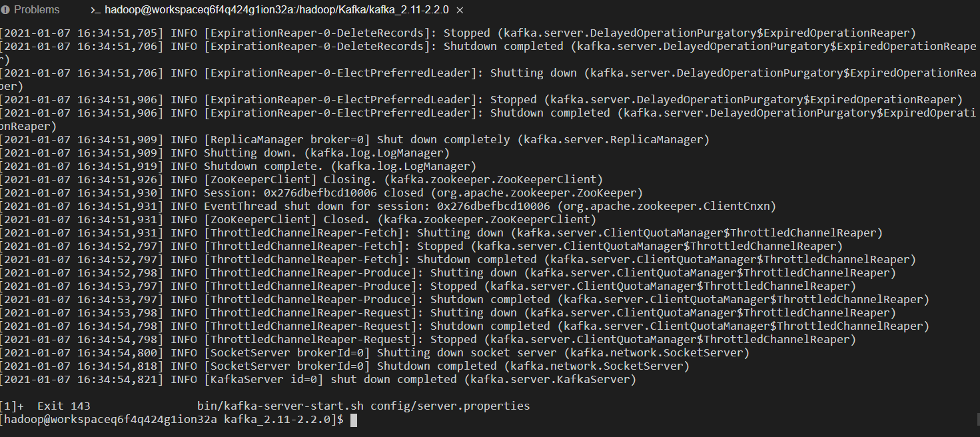Switch to the Problems tab

point(31,10)
